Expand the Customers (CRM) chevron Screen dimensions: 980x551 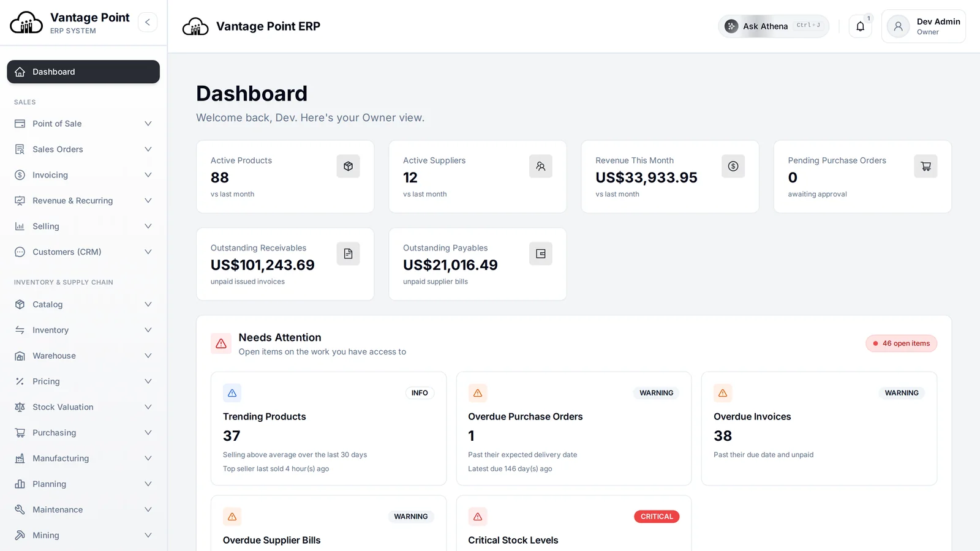(148, 252)
